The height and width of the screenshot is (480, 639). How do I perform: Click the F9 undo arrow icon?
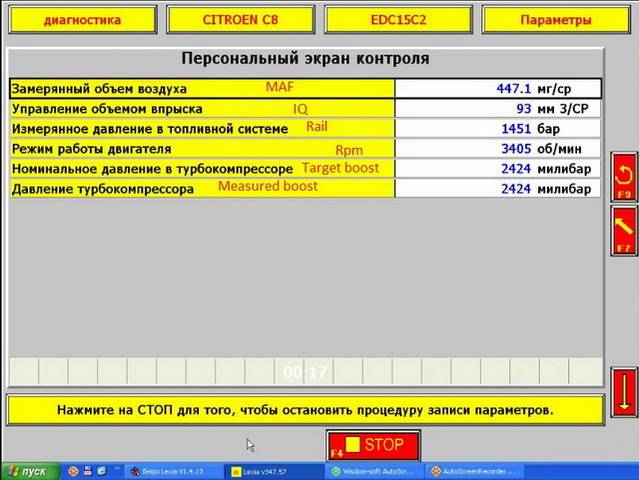point(624,176)
